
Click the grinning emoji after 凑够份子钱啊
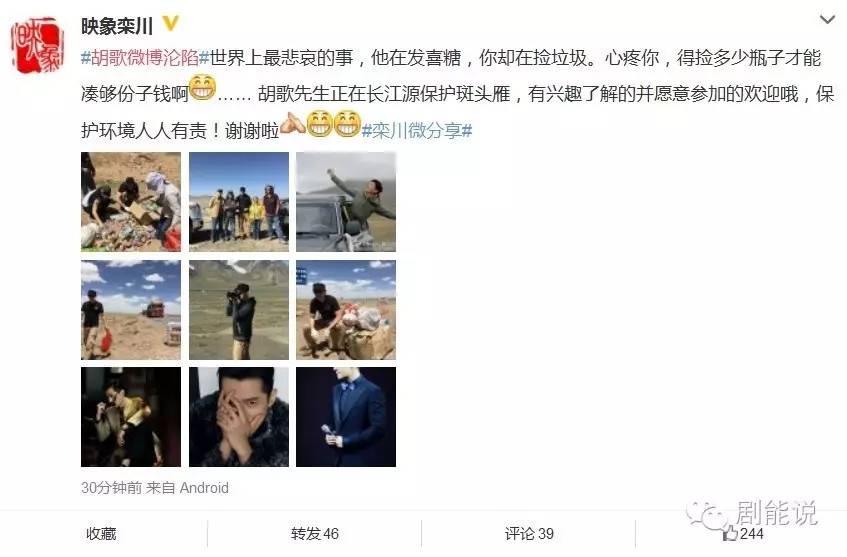tap(203, 89)
